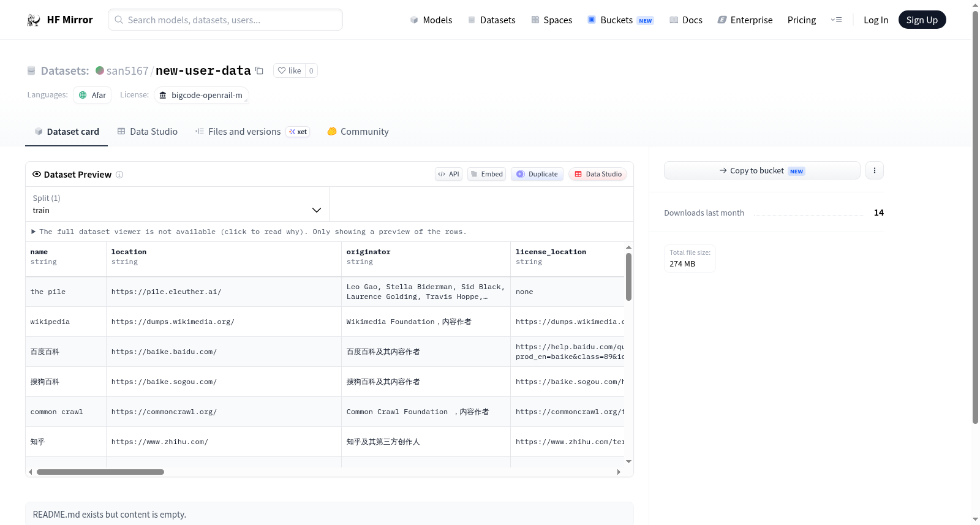The height and width of the screenshot is (525, 980).
Task: Select the cell 'https://dumps.wikimedia.org/' under location
Action: point(224,322)
